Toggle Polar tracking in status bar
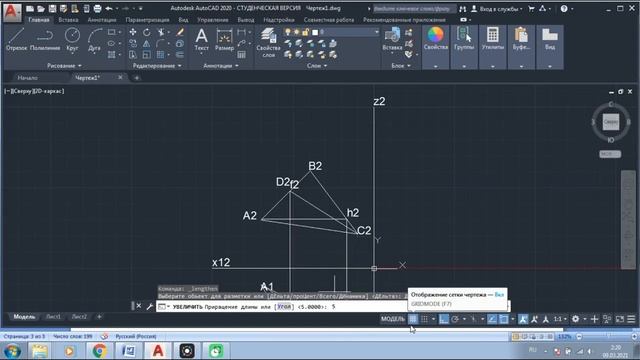 (455, 319)
